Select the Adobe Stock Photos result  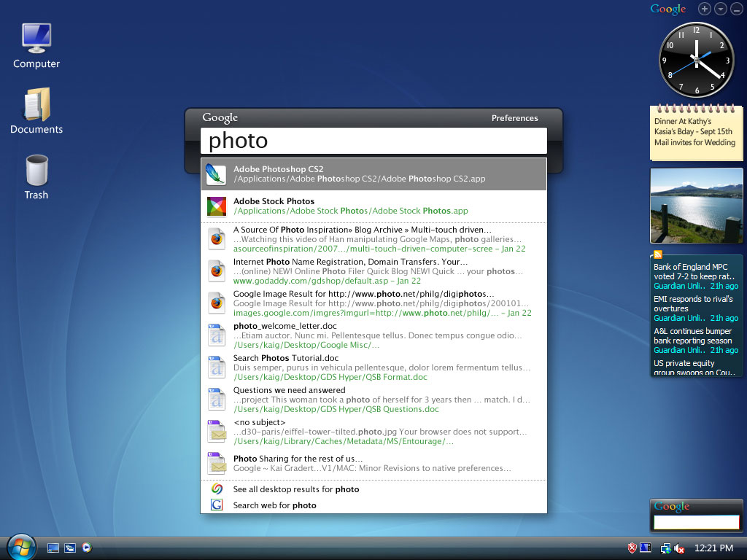tap(373, 206)
